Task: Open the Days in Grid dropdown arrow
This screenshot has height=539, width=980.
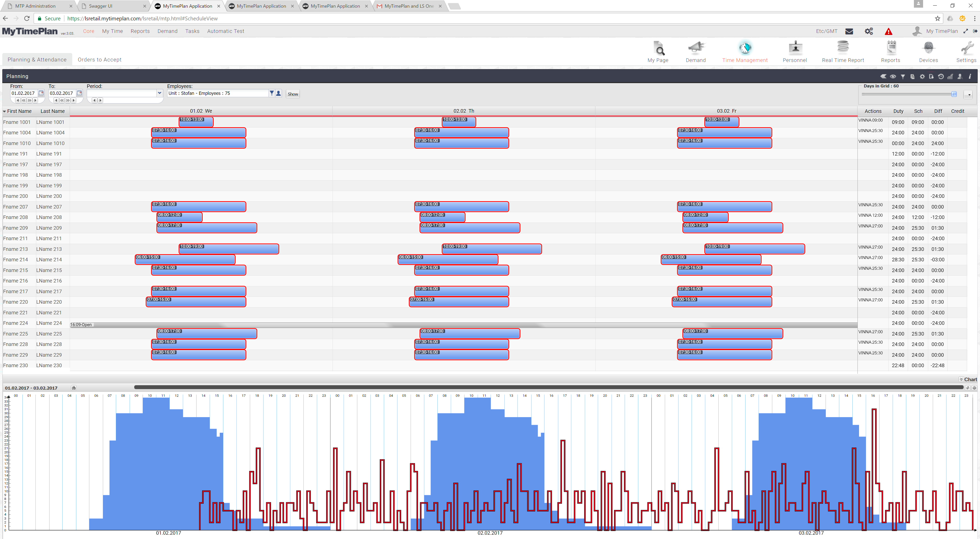Action: tap(969, 95)
